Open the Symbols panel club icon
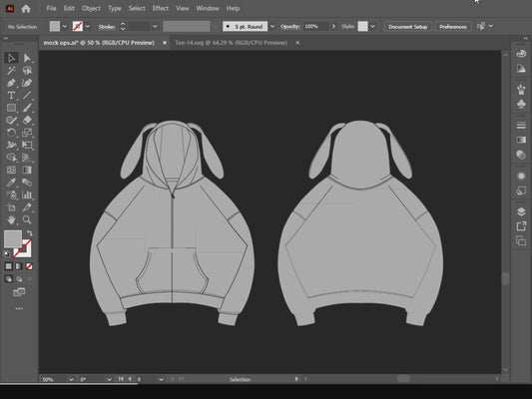Viewport: 532px width, 399px height. click(521, 104)
